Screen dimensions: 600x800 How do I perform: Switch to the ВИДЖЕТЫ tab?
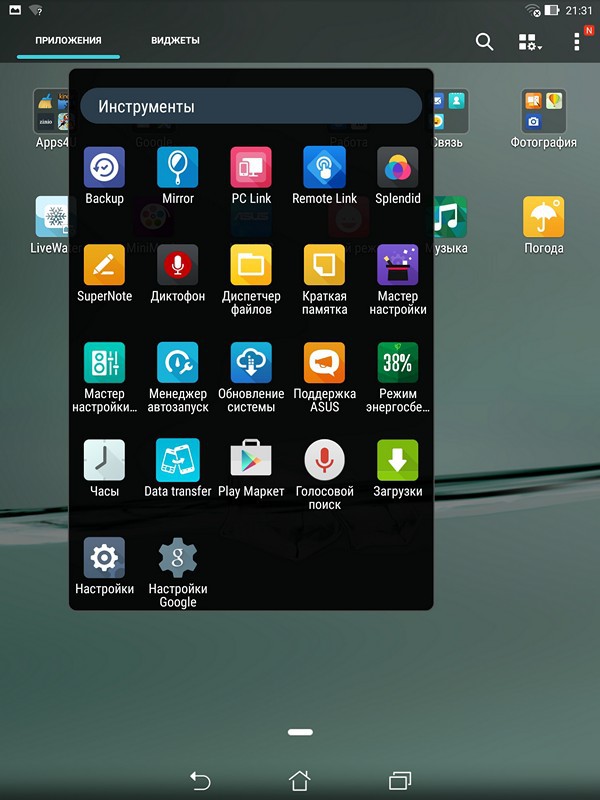tap(175, 40)
